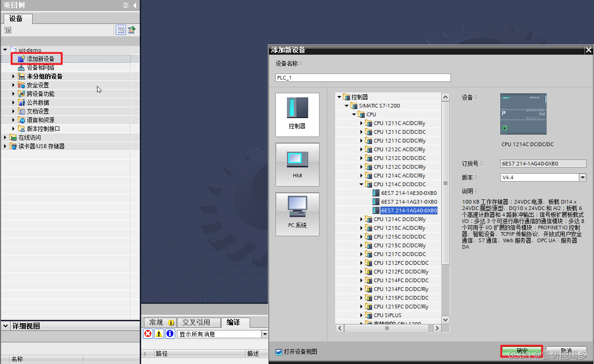Toggle the red error message filter
This screenshot has height=364, width=594.
(148, 334)
